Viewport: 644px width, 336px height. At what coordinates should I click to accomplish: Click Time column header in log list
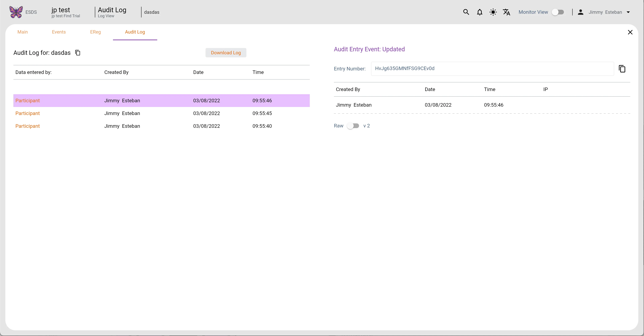coord(258,72)
